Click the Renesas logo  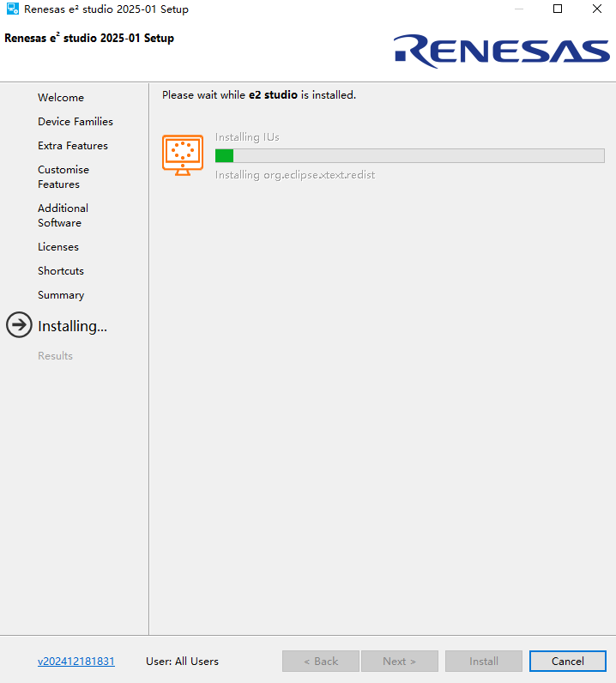point(501,51)
